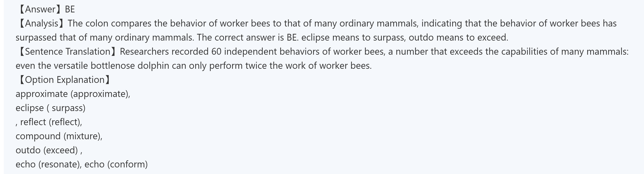The height and width of the screenshot is (174, 644).
Task: Click the text 'echo (conform)'
Action: point(116,164)
